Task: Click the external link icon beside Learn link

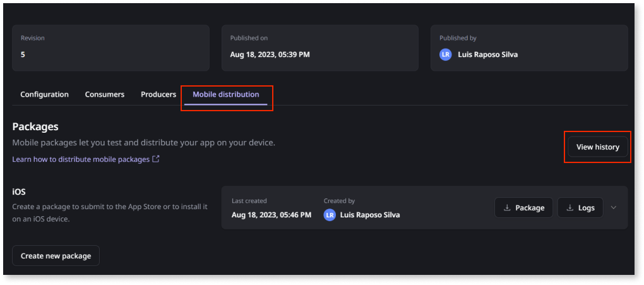Action: tap(156, 159)
